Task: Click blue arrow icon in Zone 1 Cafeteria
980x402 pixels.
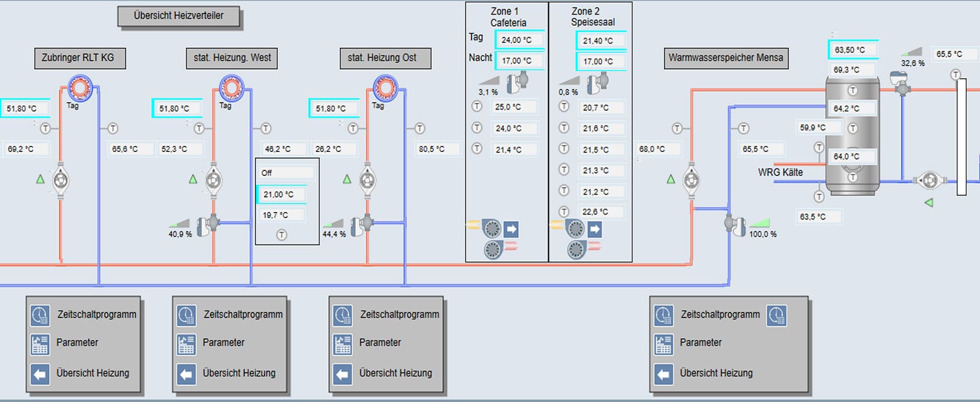Action: [511, 229]
